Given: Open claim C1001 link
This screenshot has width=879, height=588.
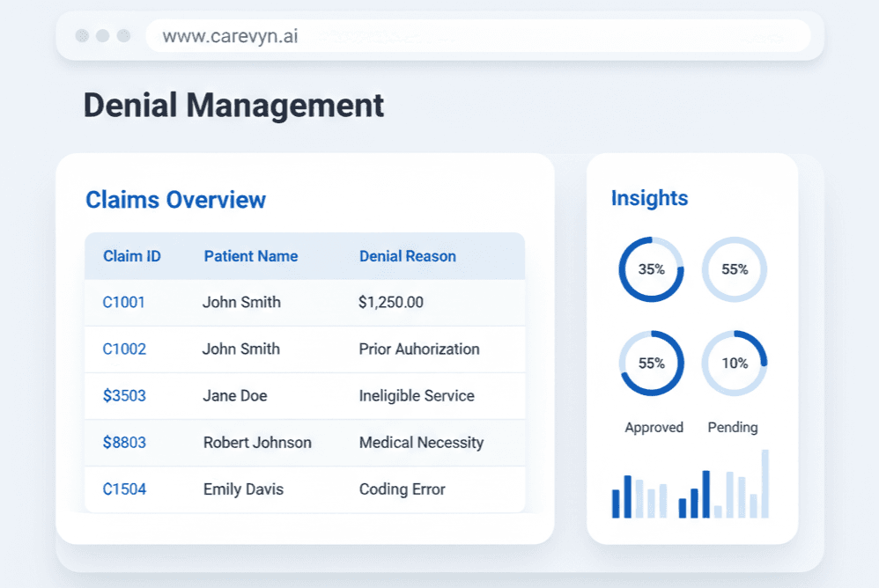Looking at the screenshot, I should pyautogui.click(x=123, y=302).
